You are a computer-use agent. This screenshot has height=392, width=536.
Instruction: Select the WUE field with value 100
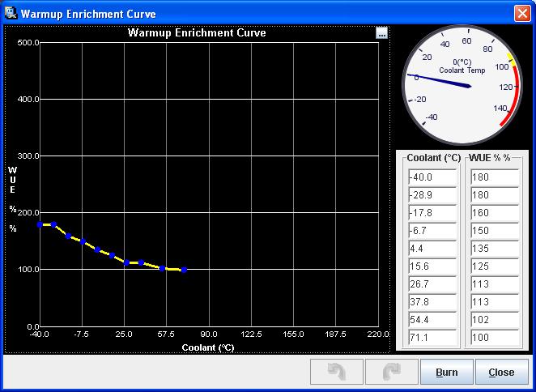[495, 338]
